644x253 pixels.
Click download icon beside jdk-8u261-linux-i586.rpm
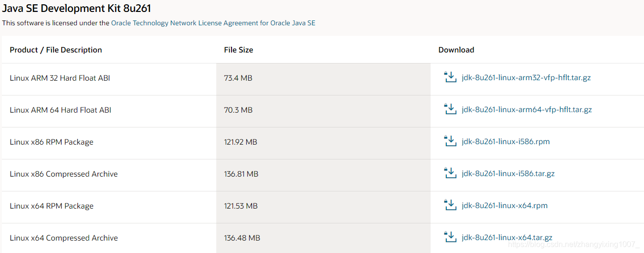[x=450, y=141]
